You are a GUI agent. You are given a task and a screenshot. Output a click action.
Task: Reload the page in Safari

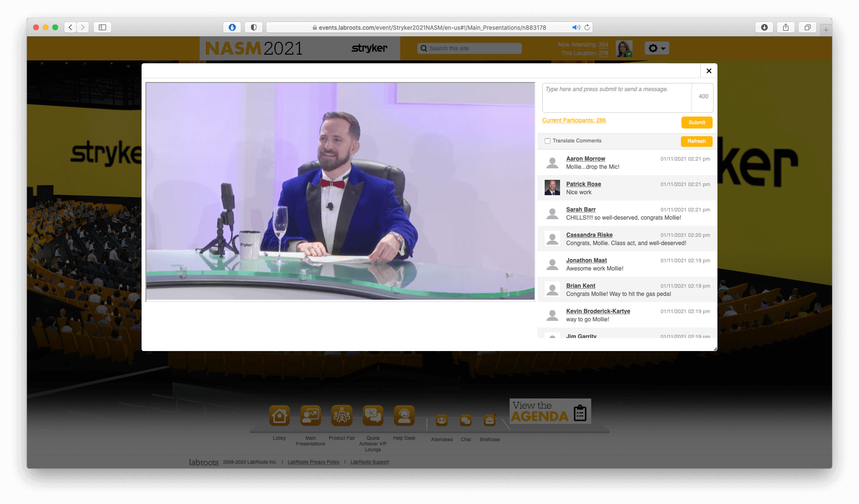click(x=587, y=27)
